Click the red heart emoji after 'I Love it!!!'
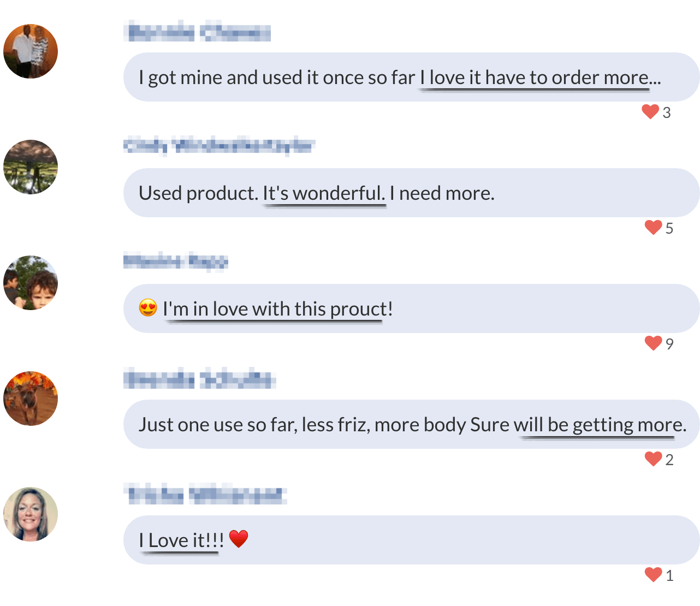Image resolution: width=700 pixels, height=606 pixels. coord(239,539)
